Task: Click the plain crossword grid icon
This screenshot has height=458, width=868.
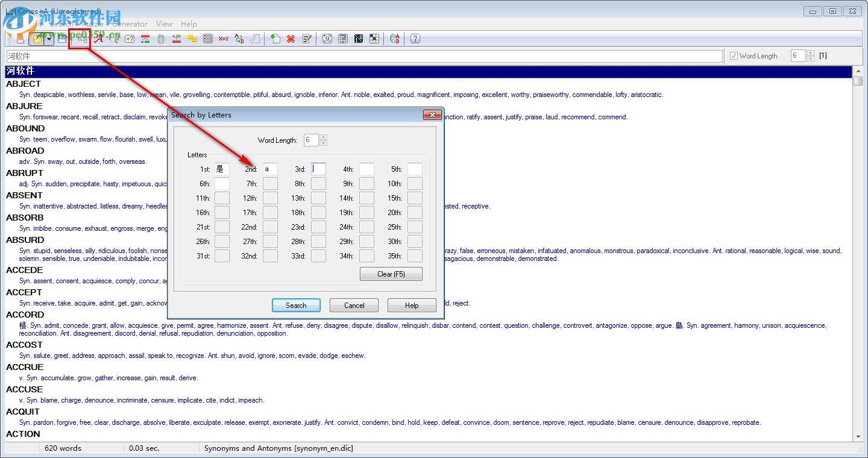Action: 343,39
